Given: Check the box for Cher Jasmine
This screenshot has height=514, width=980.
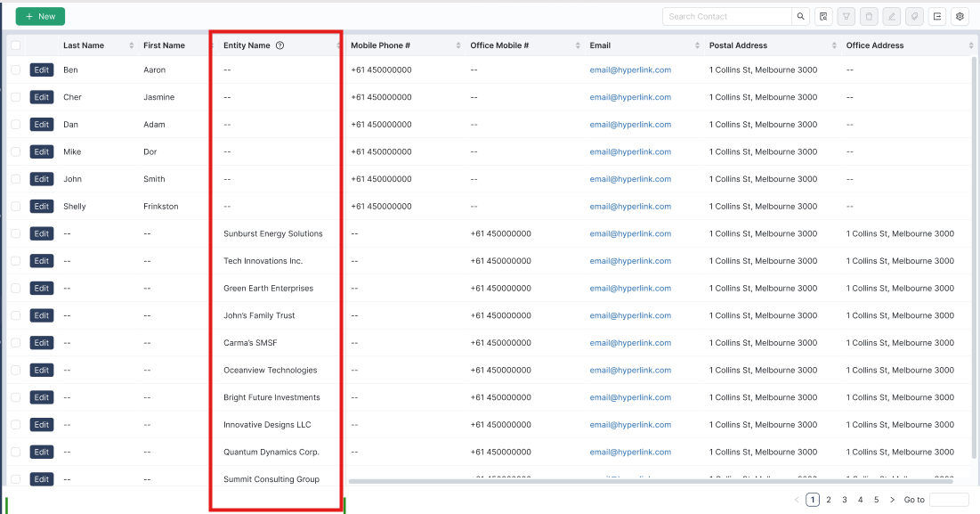Looking at the screenshot, I should click(x=16, y=97).
